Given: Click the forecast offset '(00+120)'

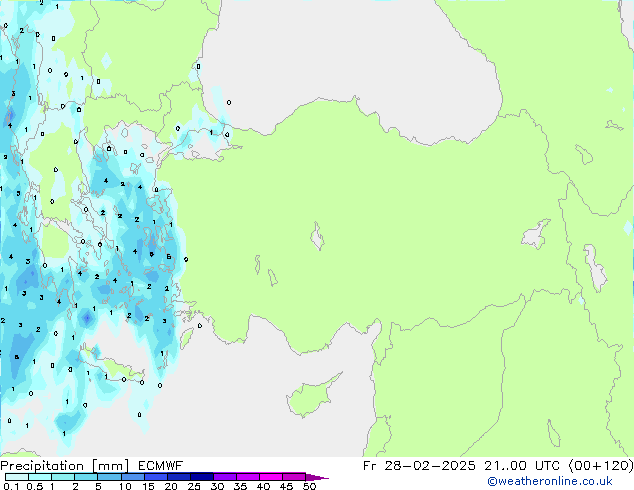Looking at the screenshot, I should tap(601, 466).
